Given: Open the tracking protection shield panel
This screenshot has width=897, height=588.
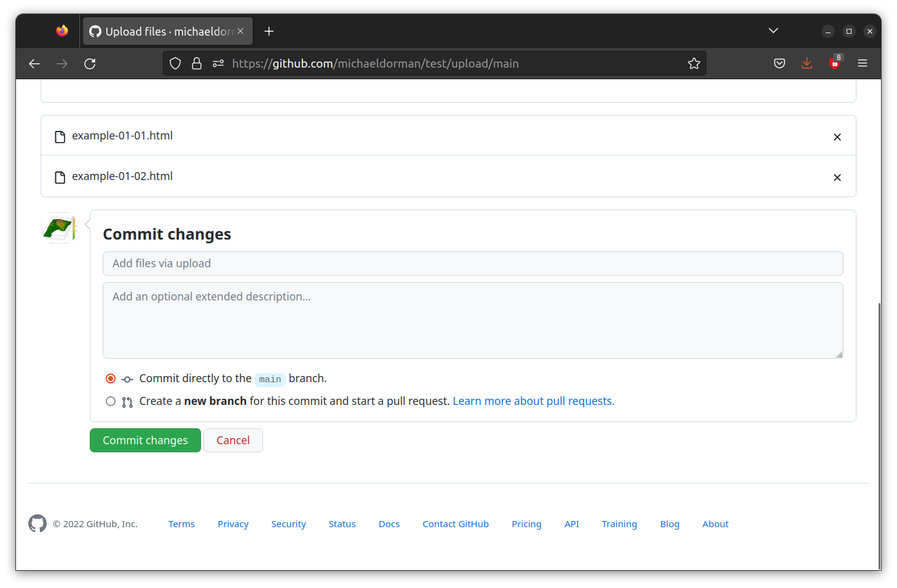Looking at the screenshot, I should point(175,63).
